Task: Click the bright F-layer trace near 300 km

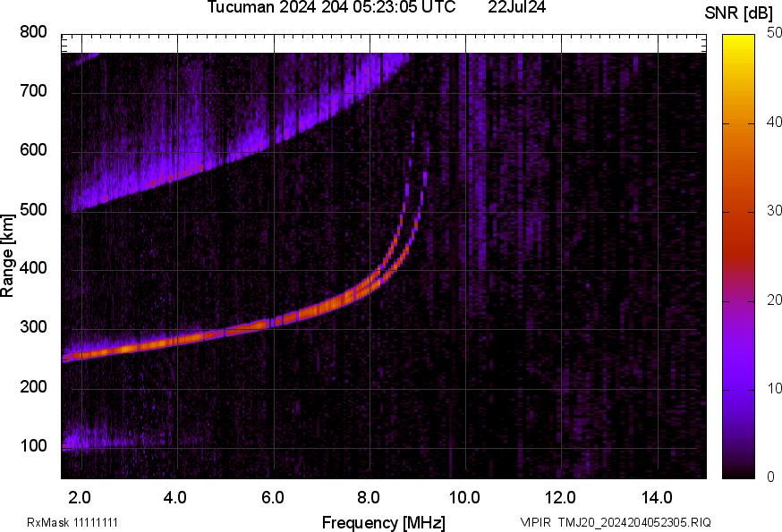Action: (259, 325)
